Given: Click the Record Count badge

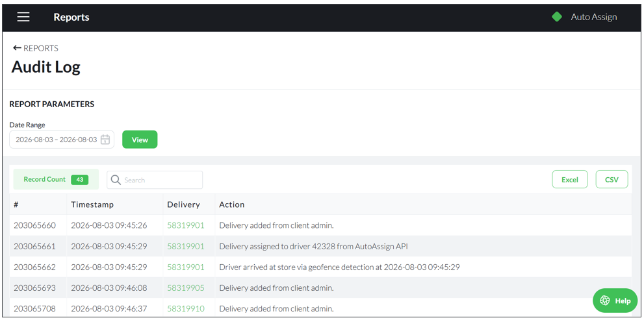Looking at the screenshot, I should point(56,179).
